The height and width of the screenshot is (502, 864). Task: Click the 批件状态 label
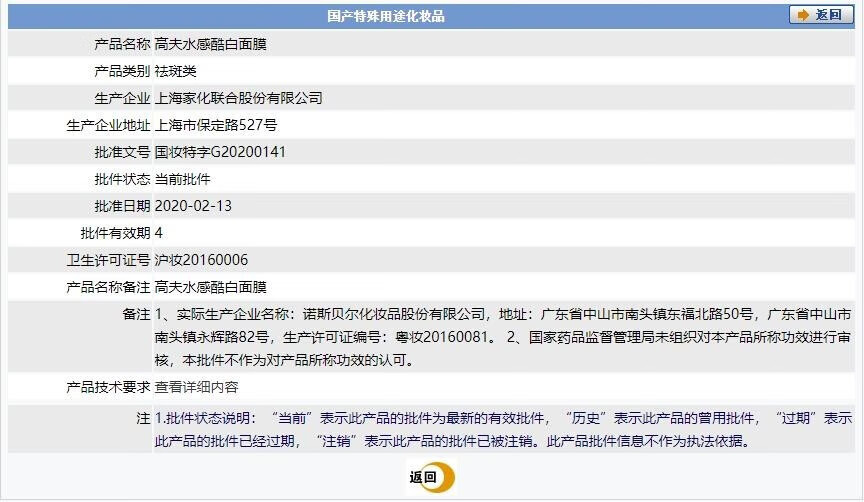[x=122, y=179]
